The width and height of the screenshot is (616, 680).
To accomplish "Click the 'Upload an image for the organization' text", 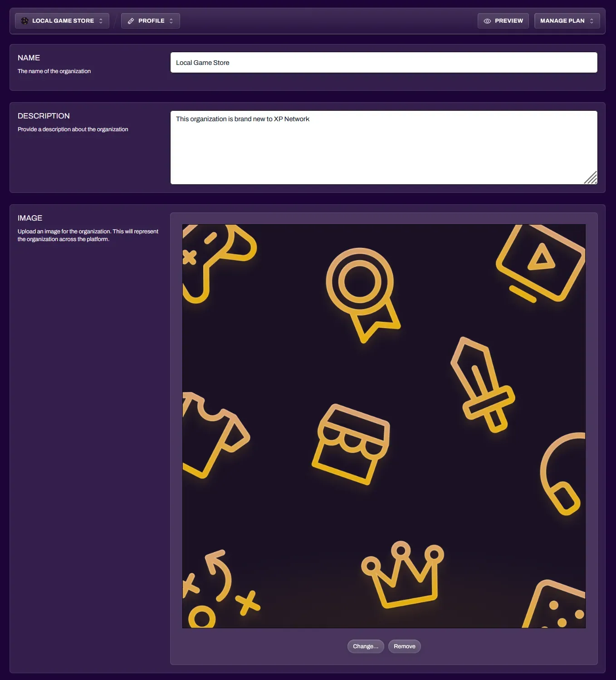I will click(x=88, y=235).
